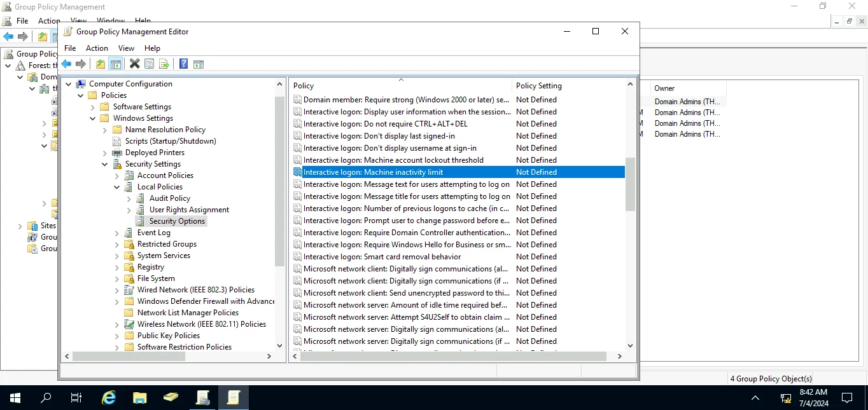
Task: Collapse the Local Policies node
Action: pos(117,187)
